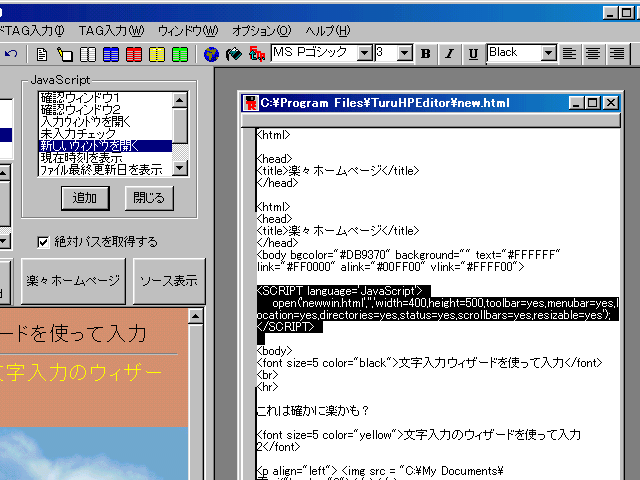
Task: Align text left
Action: [x=569, y=53]
